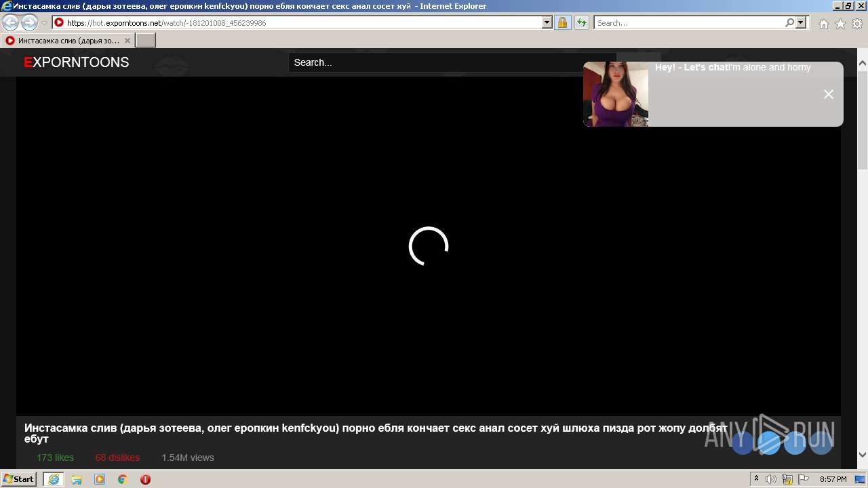Click the "68 dislikes" counter

click(x=117, y=457)
